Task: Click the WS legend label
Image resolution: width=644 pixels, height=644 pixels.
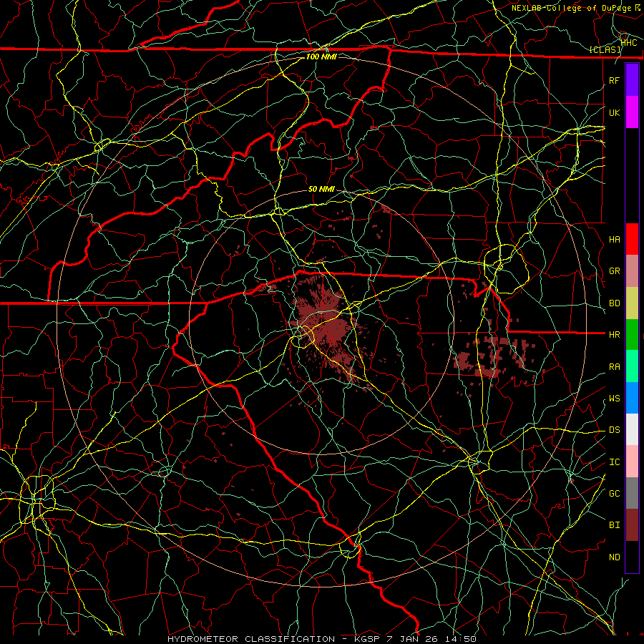Action: [615, 399]
